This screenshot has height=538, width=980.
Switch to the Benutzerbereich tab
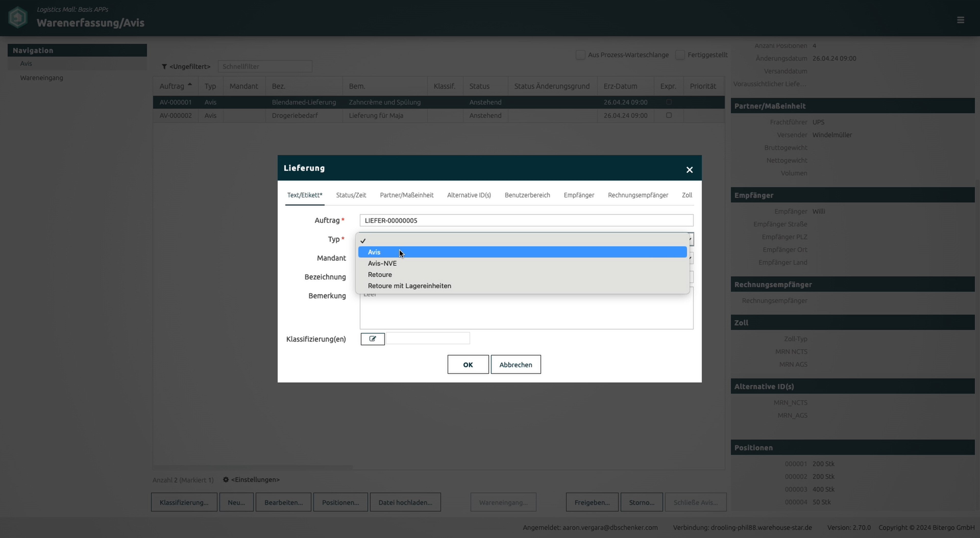[527, 195]
